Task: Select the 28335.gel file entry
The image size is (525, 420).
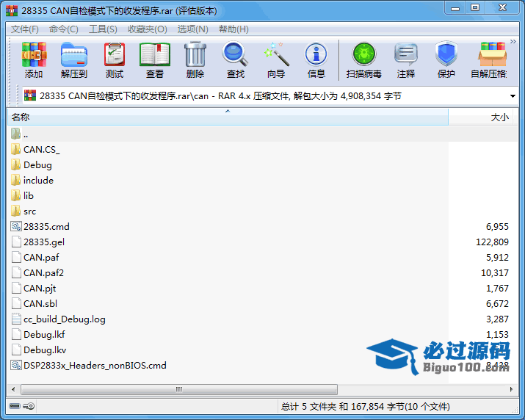Action: (x=38, y=242)
